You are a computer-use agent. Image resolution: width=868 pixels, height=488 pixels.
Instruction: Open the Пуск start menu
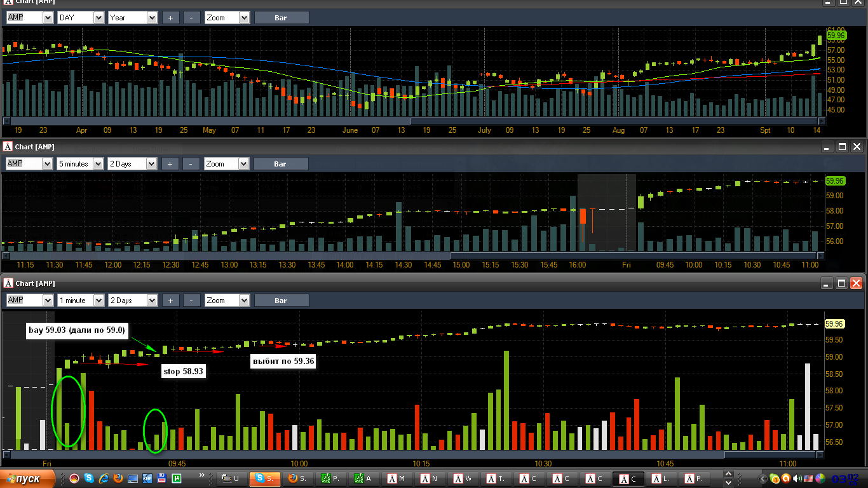[27, 478]
